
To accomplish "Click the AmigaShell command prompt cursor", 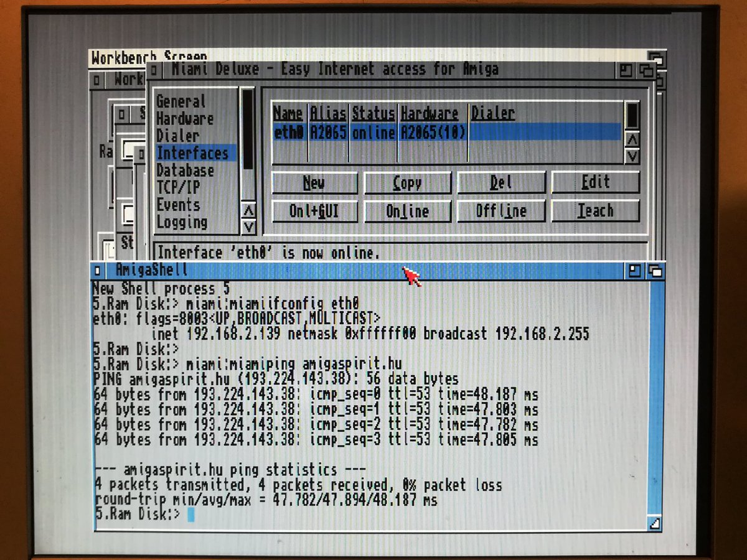I will pos(190,515).
